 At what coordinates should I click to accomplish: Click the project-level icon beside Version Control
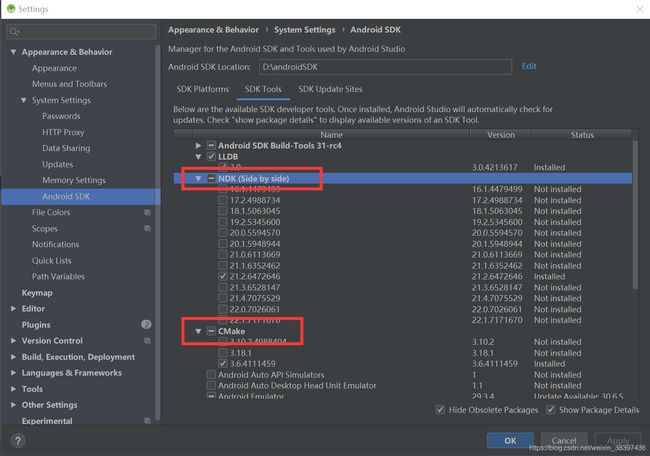[x=147, y=340]
